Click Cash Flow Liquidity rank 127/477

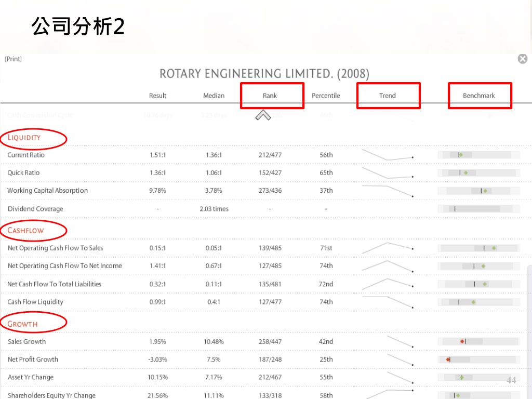pyautogui.click(x=270, y=302)
